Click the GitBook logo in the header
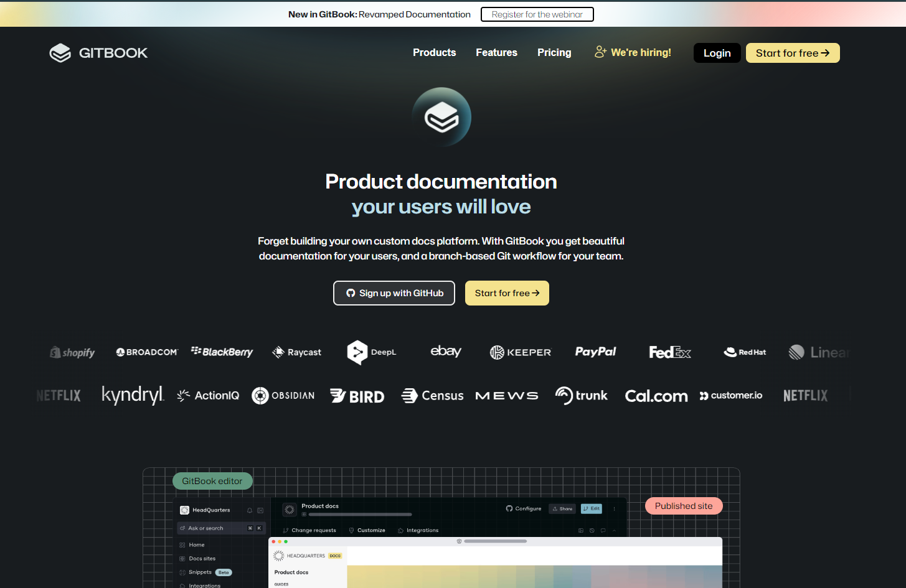906x588 pixels. tap(98, 53)
